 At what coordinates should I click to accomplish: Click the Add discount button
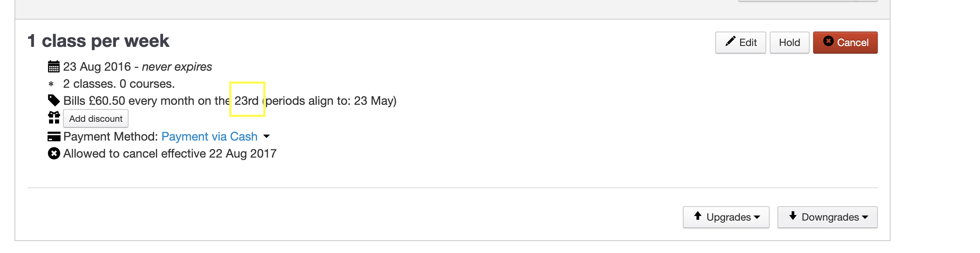(x=96, y=119)
